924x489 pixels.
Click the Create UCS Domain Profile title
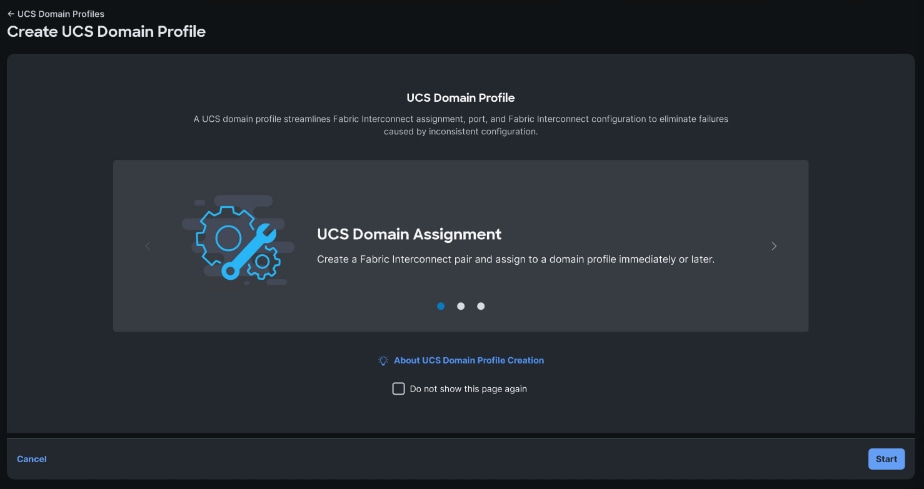coord(106,32)
